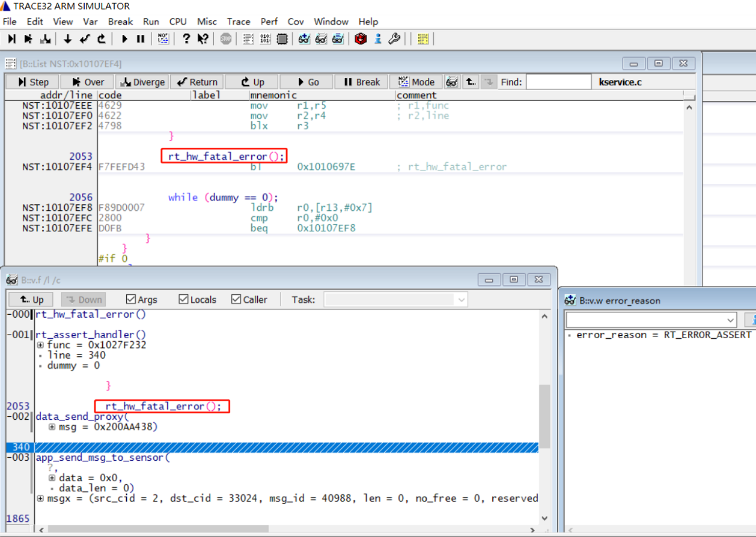756x537 pixels.
Task: Click the Step Over icon in main toolbar
Action: click(x=28, y=39)
